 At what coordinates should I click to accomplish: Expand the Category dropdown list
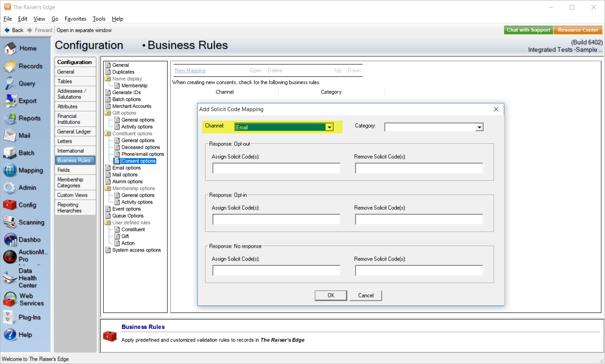point(479,127)
